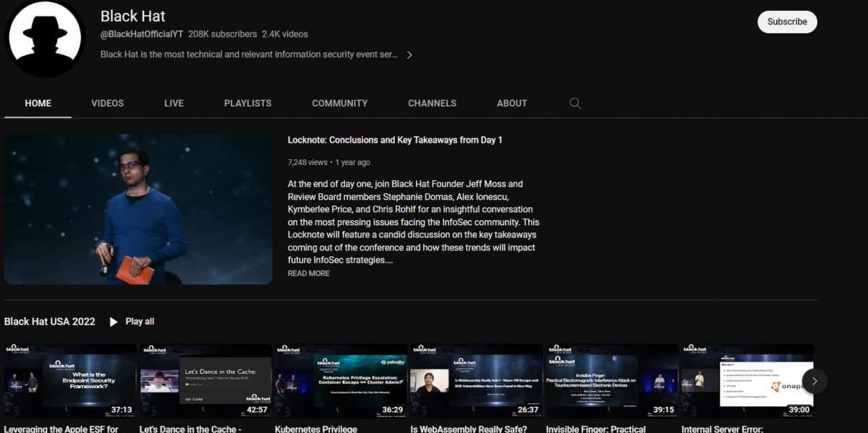View the CHANNELS tab

click(x=432, y=104)
